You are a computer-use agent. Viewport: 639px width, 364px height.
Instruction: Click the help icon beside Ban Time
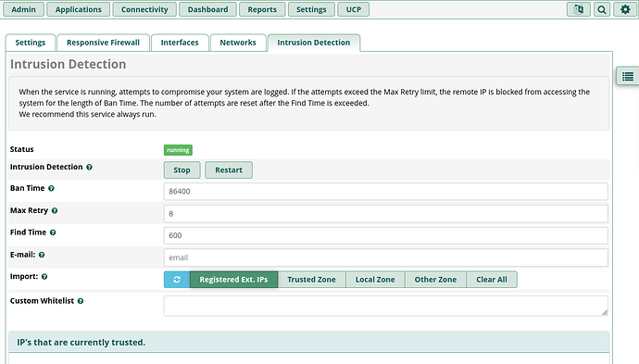click(51, 188)
